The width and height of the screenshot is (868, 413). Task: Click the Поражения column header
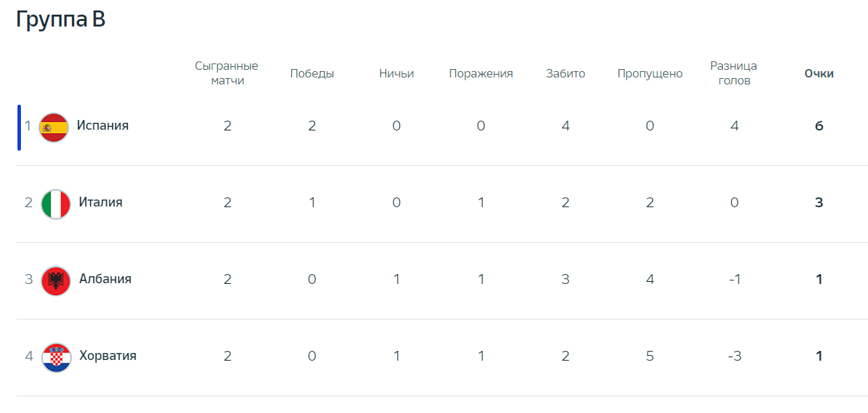click(481, 73)
